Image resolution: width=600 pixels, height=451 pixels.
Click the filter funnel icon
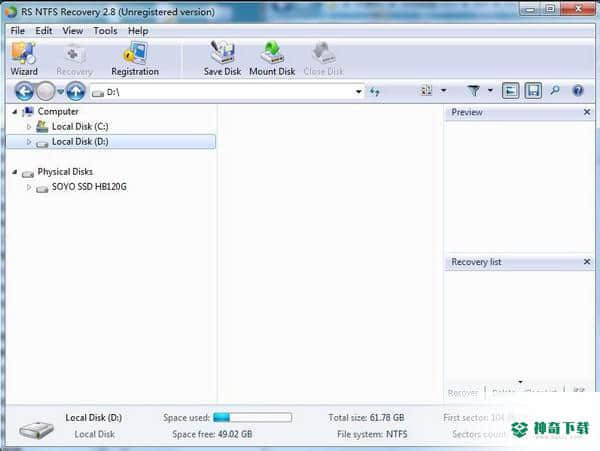click(x=474, y=91)
